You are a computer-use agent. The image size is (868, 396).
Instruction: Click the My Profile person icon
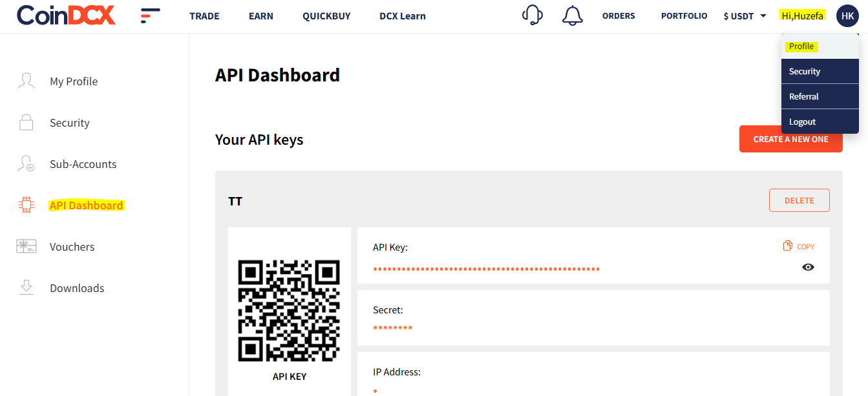26,81
